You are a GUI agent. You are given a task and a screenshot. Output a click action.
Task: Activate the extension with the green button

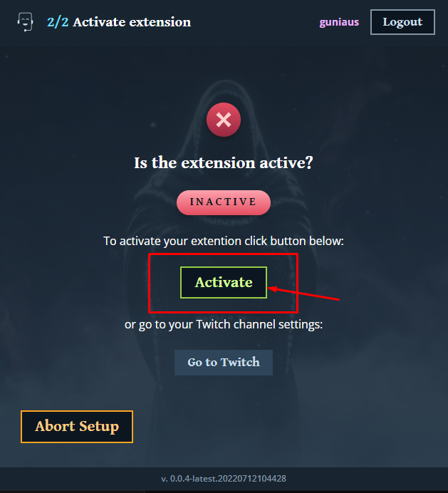click(x=224, y=282)
